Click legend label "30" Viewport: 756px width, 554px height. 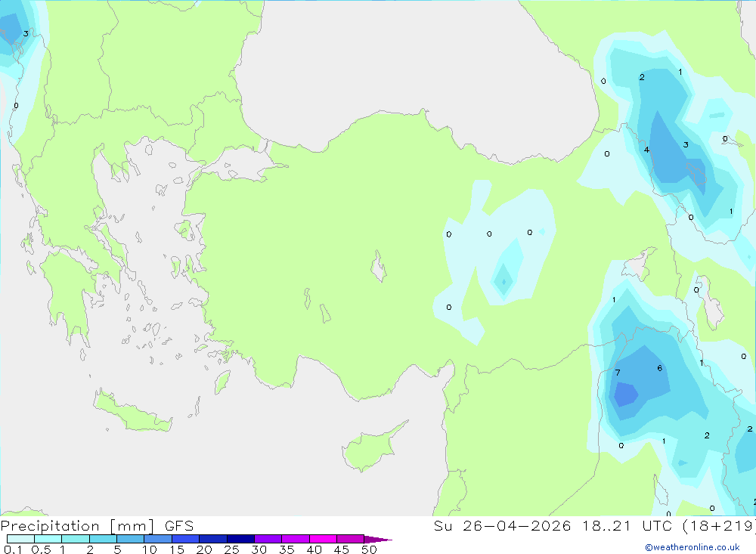click(x=259, y=549)
